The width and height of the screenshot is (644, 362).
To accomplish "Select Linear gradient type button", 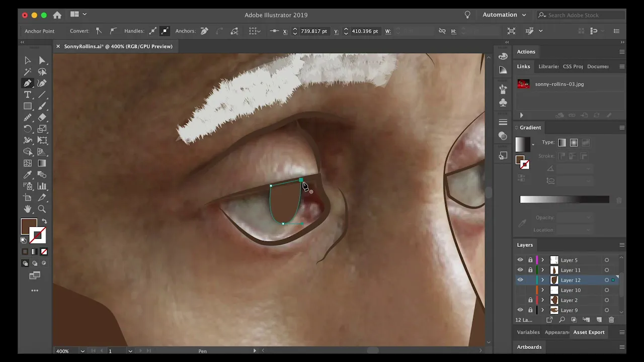I will point(562,143).
